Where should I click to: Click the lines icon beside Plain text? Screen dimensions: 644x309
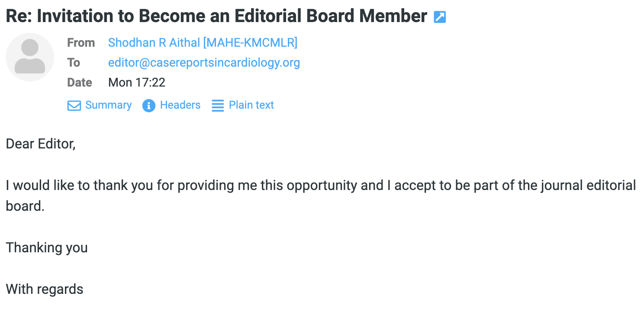coord(218,106)
